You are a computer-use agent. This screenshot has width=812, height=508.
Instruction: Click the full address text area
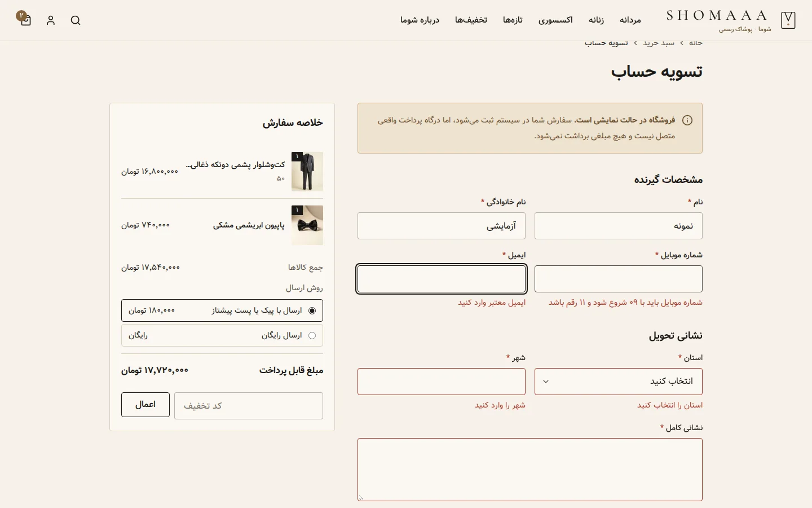530,470
